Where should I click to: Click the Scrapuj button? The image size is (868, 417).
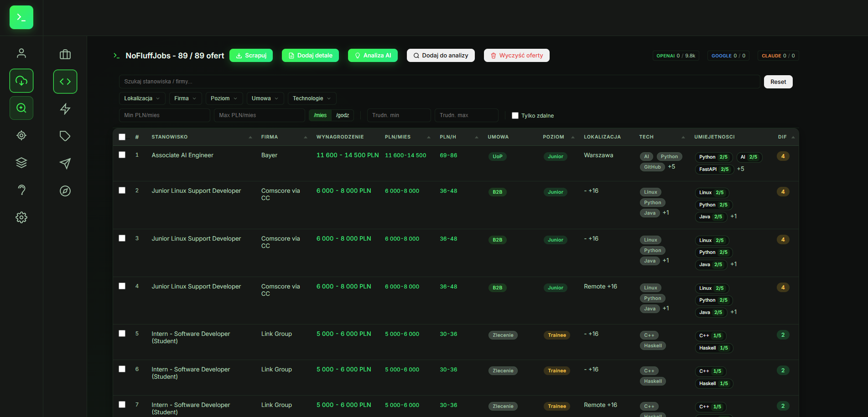coord(251,55)
